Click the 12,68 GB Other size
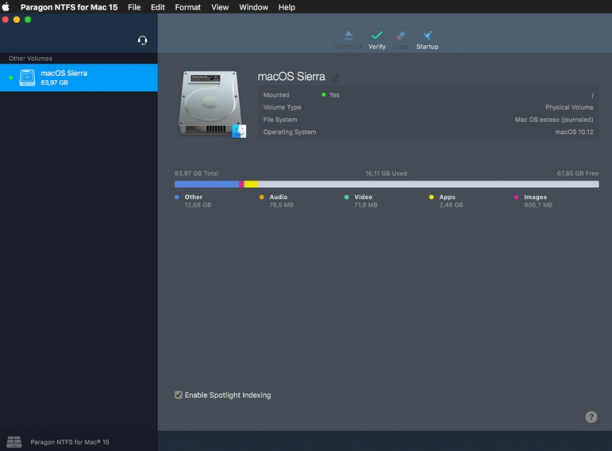The image size is (612, 451). coord(198,205)
